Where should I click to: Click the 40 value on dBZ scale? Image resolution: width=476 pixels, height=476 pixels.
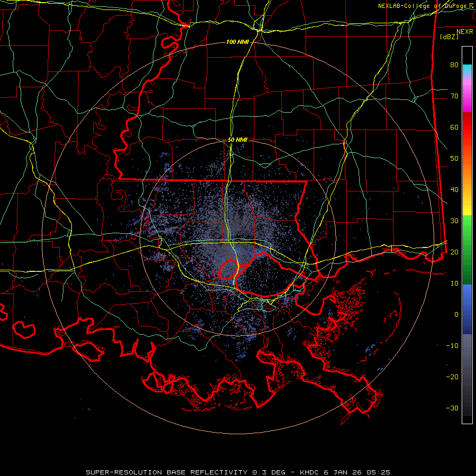(454, 190)
